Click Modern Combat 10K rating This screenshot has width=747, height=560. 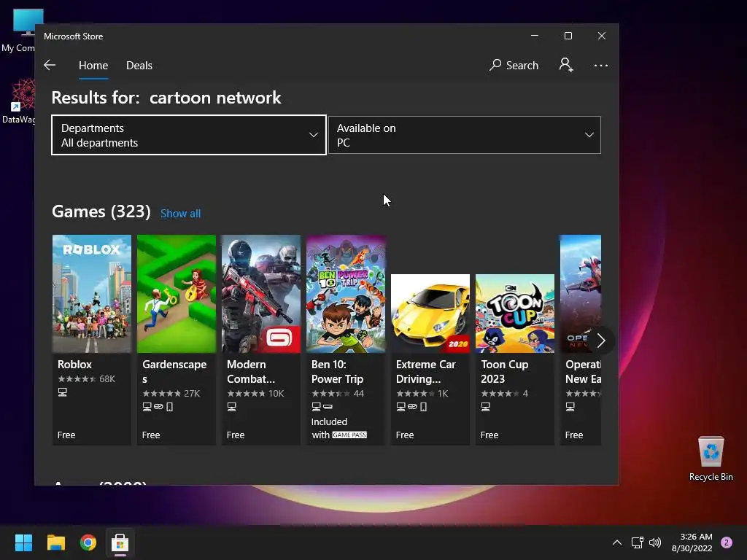[255, 393]
